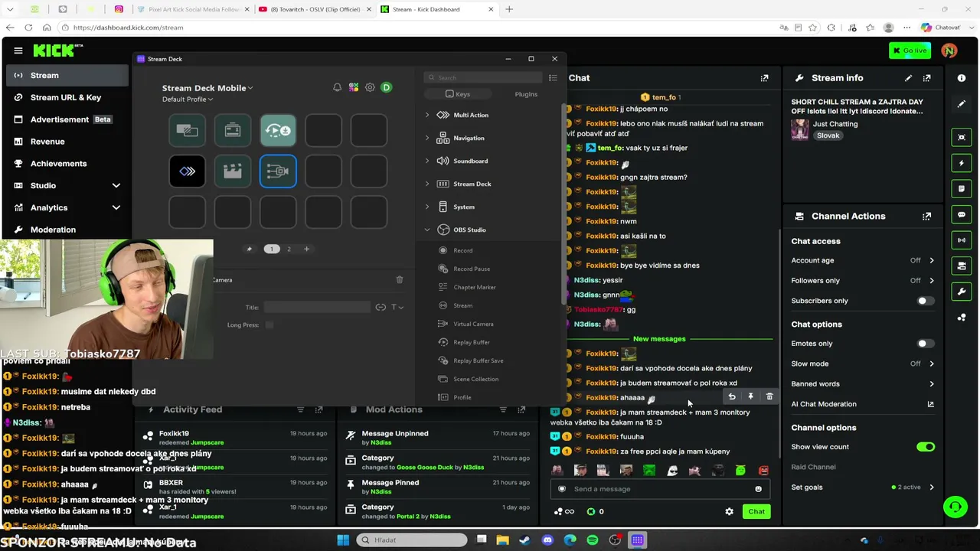Image resolution: width=980 pixels, height=551 pixels.
Task: Open Spotify from the Windows taskbar
Action: click(x=593, y=540)
